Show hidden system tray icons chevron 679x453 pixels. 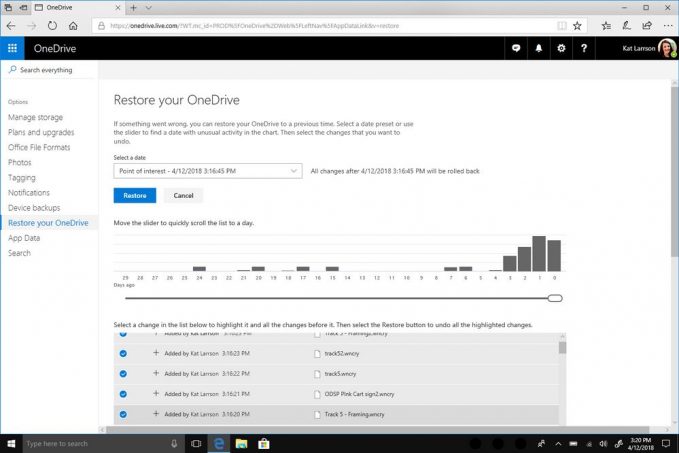point(559,443)
